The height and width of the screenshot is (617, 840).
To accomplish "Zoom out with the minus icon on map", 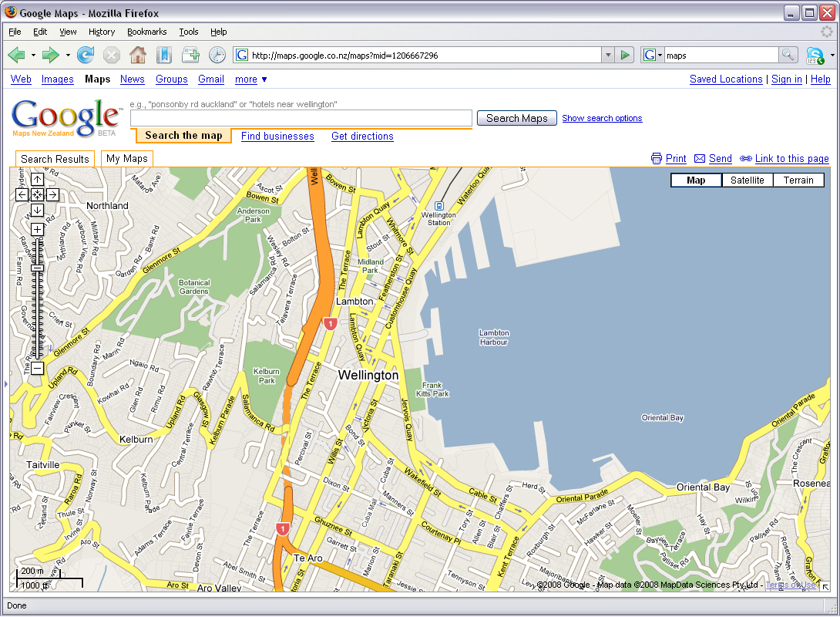I will (x=37, y=369).
